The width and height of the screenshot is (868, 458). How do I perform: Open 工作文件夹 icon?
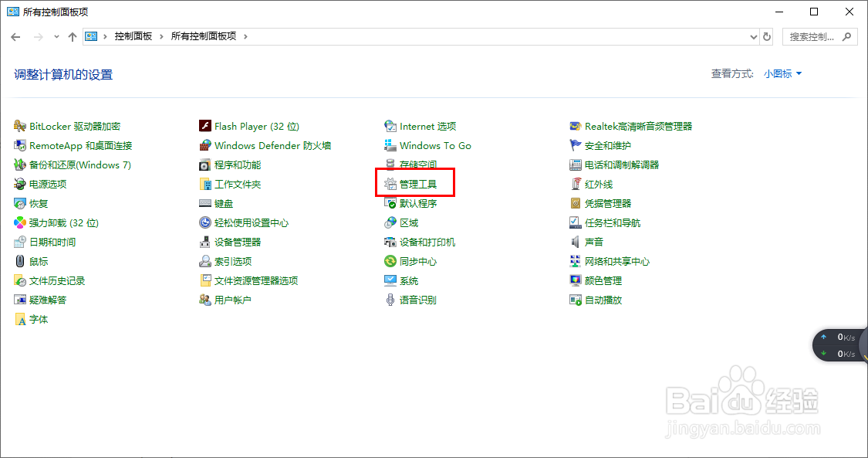[204, 185]
